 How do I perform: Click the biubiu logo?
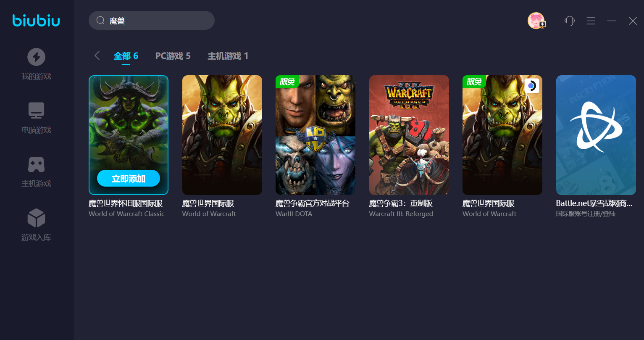click(x=36, y=20)
